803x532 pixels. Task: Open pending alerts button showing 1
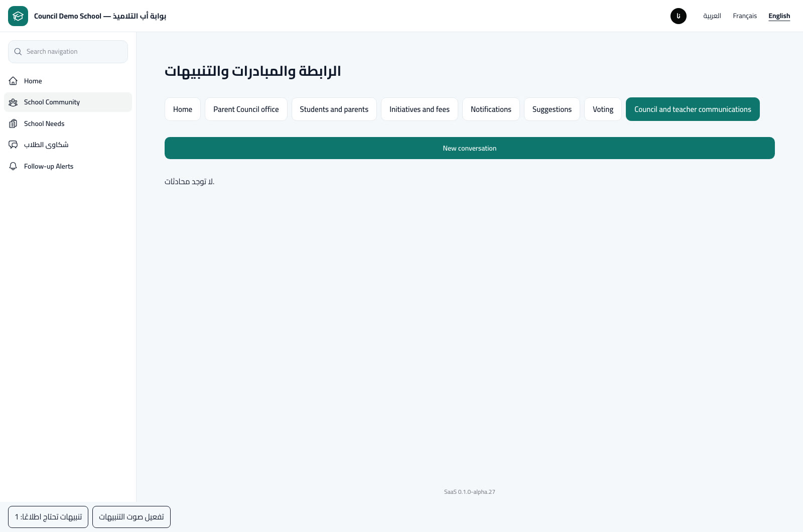point(48,517)
